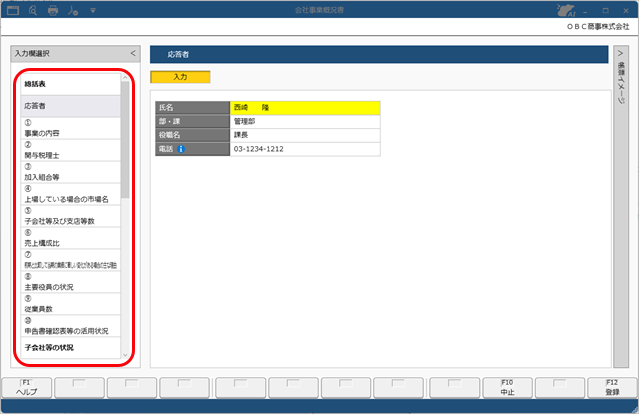Maximize the 会社事業概況書 window
This screenshot has height=414, width=639.
click(x=606, y=11)
